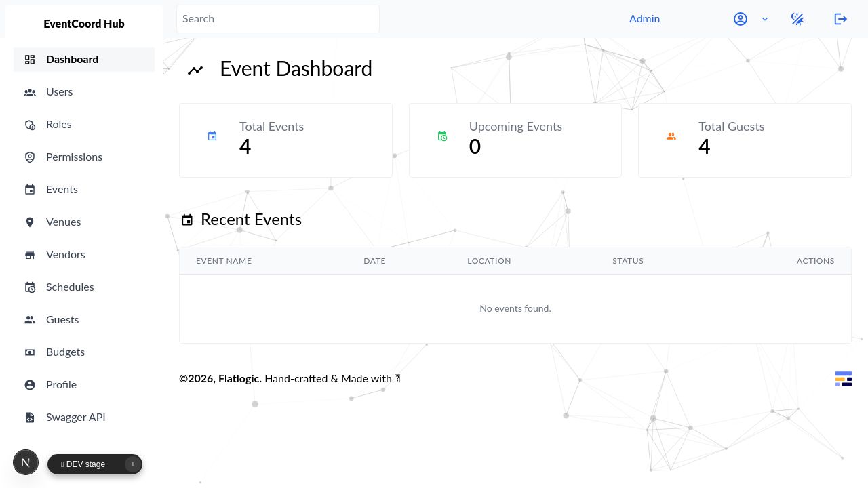
Task: Click the Schedules calendar-clock icon
Action: pyautogui.click(x=30, y=287)
